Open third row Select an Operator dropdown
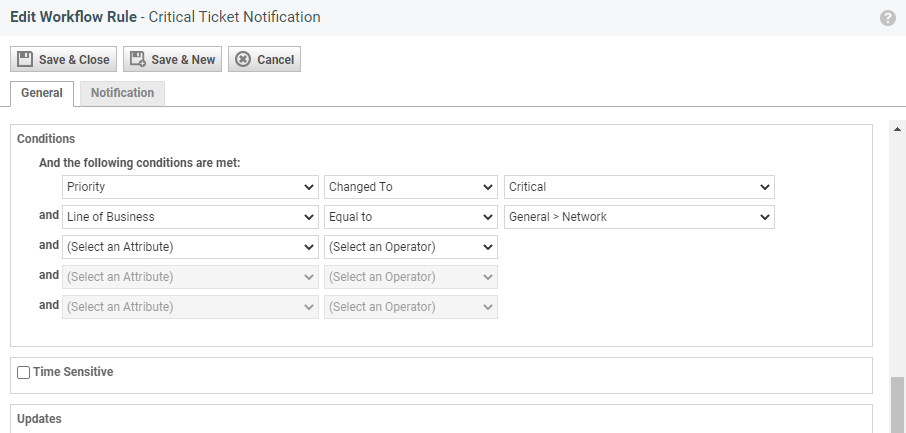Screen dimensions: 906x433 tap(410, 247)
